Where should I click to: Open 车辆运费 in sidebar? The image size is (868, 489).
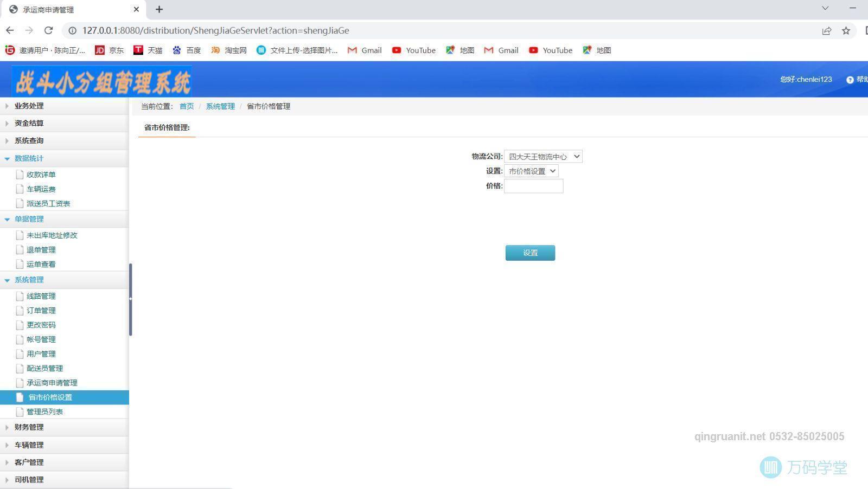click(x=41, y=189)
